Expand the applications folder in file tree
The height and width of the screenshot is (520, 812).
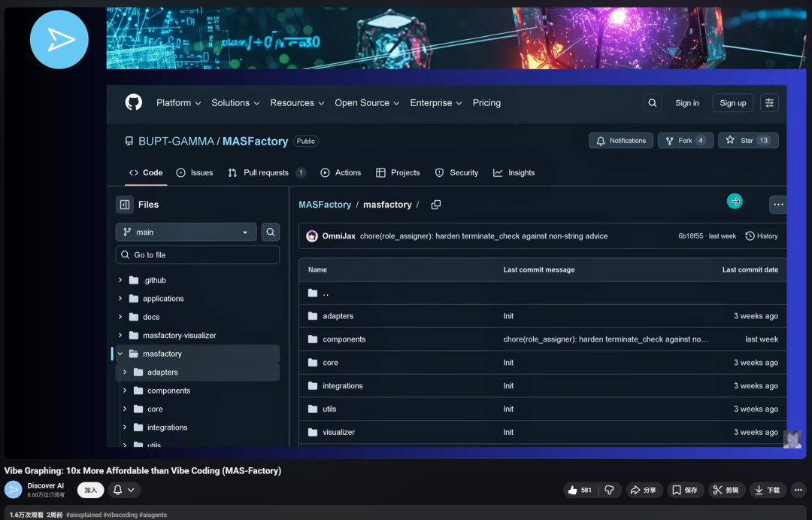120,299
